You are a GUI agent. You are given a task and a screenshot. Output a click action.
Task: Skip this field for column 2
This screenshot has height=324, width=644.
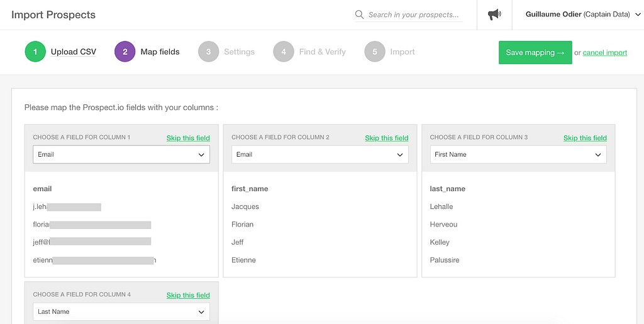tap(387, 138)
